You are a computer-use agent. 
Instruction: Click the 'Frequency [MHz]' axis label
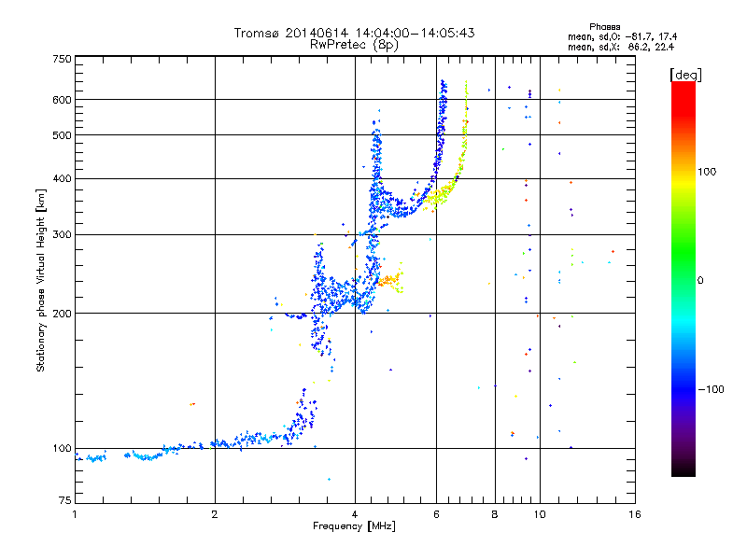pos(354,526)
